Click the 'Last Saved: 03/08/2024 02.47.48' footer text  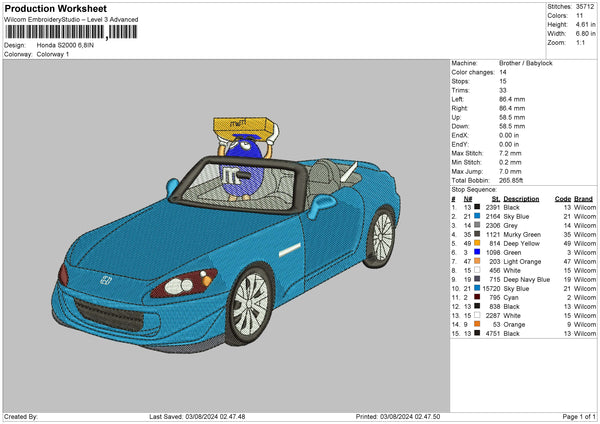[x=197, y=416]
